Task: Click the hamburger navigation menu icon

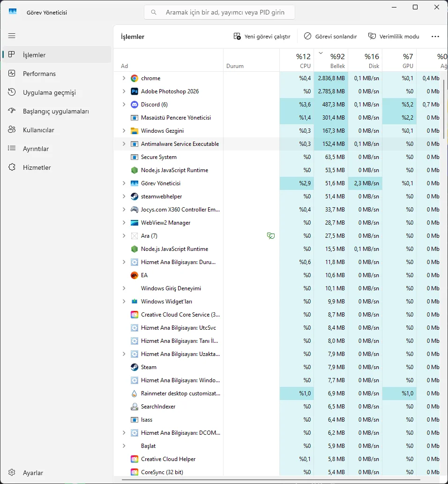Action: coord(12,36)
